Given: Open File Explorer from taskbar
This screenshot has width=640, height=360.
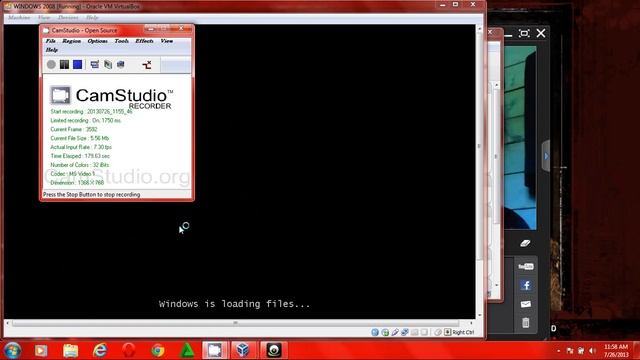Looking at the screenshot, I should [x=70, y=350].
